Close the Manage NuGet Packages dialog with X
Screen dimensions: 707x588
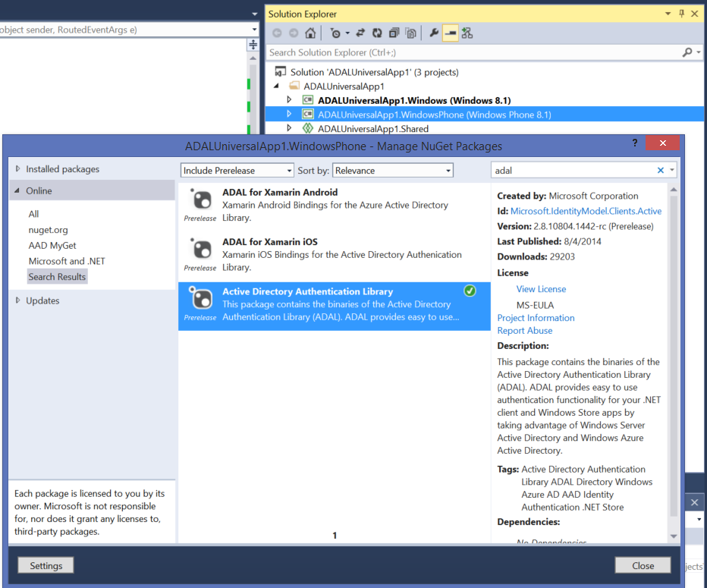(662, 143)
